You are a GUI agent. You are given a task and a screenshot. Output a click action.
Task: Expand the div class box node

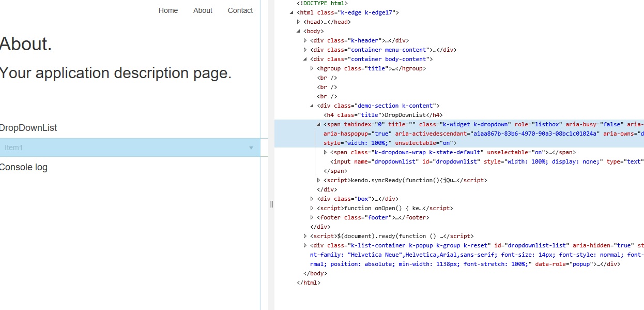[x=312, y=199]
